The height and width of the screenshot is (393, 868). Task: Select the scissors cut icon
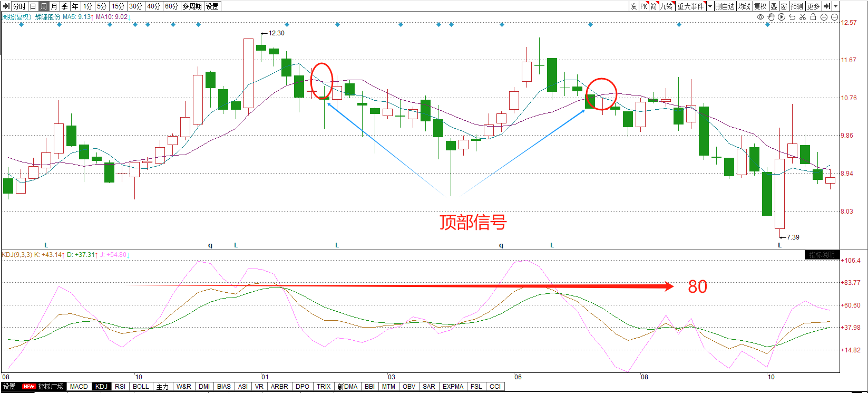(803, 17)
